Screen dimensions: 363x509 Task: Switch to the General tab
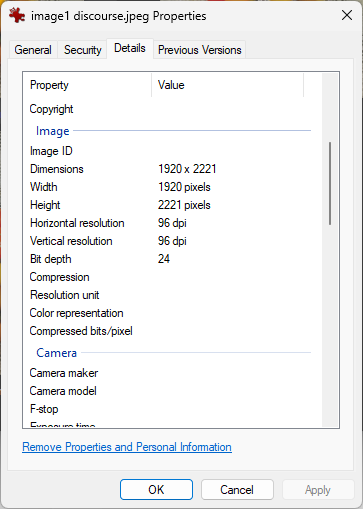(x=33, y=50)
